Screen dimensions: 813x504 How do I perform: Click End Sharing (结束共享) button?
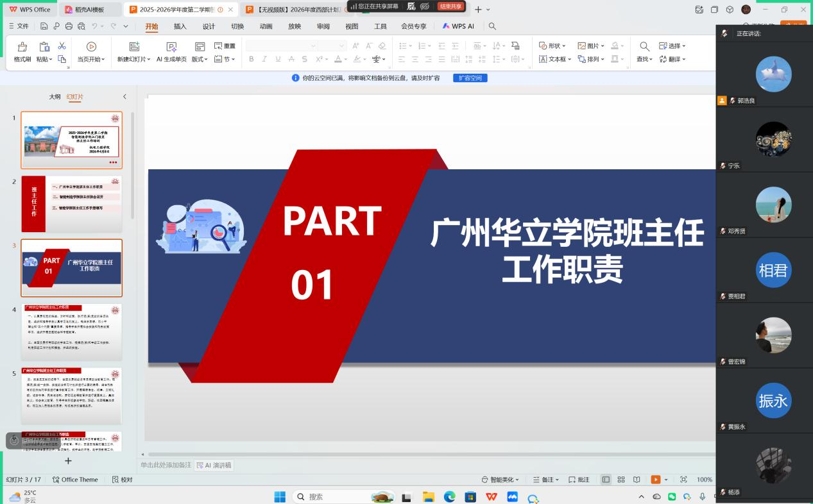pyautogui.click(x=450, y=6)
